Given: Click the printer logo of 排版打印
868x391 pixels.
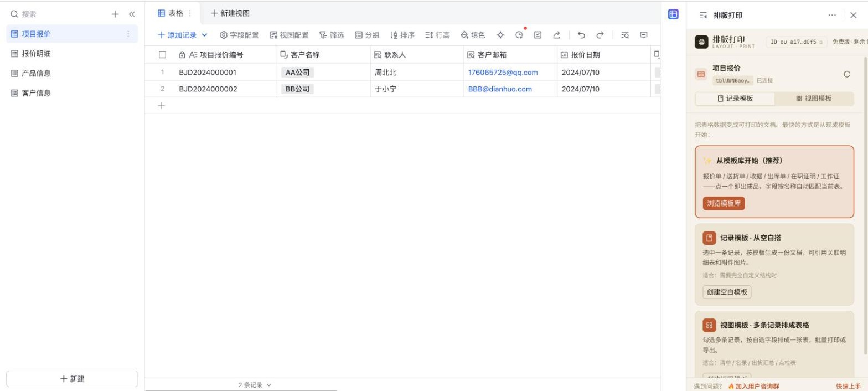Looking at the screenshot, I should [x=701, y=42].
